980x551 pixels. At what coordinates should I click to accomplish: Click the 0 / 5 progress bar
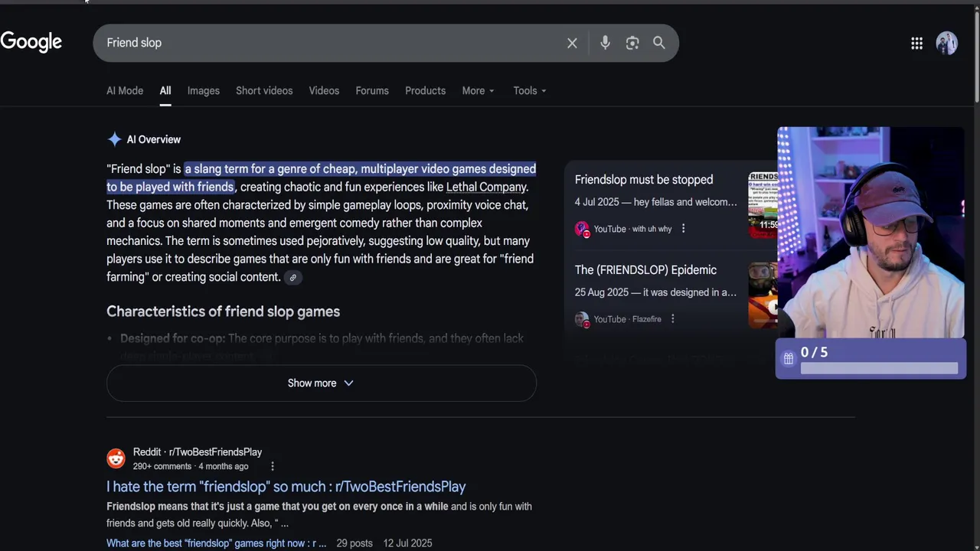tap(879, 369)
